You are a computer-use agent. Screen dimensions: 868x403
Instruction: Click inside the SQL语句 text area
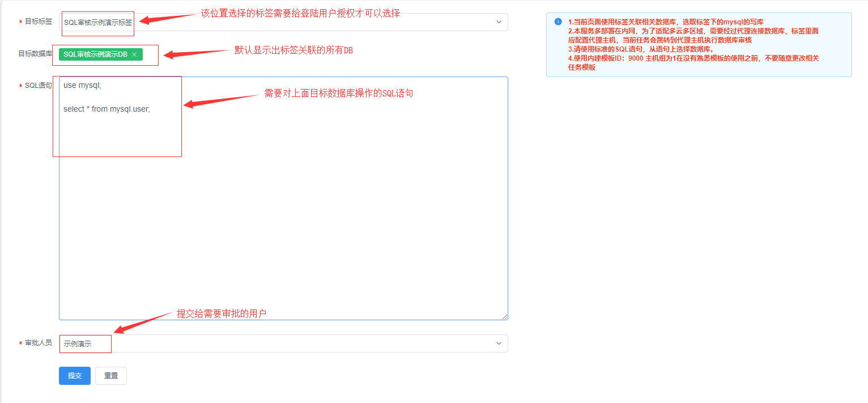click(283, 198)
